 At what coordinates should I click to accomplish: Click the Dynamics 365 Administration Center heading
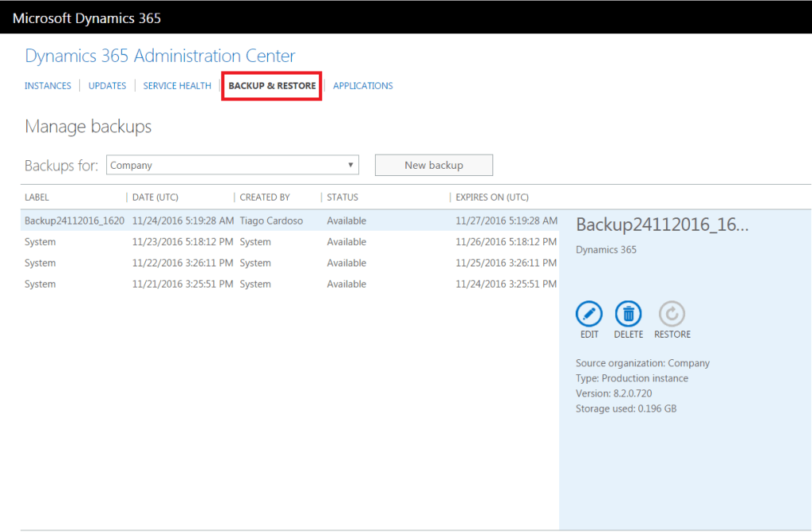tap(160, 55)
